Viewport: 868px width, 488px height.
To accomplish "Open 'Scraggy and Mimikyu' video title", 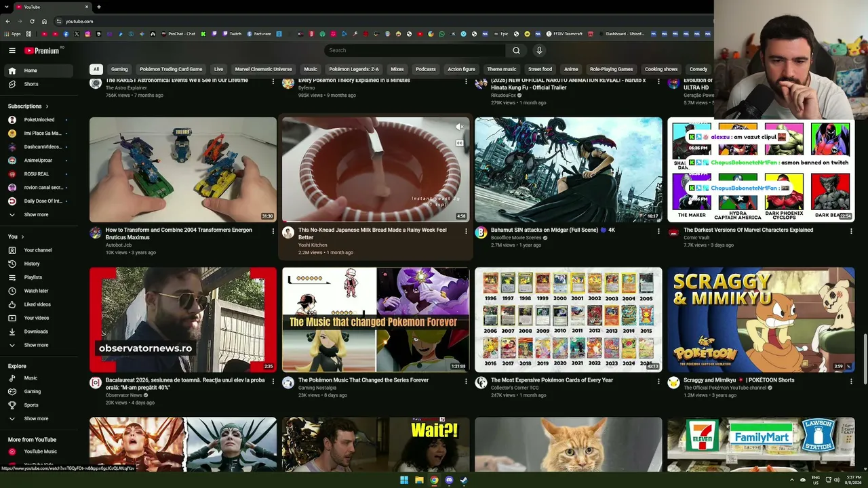I will click(738, 380).
